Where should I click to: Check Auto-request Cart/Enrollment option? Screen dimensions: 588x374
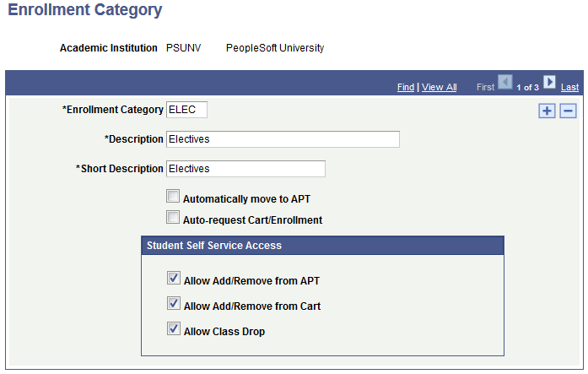(x=173, y=219)
